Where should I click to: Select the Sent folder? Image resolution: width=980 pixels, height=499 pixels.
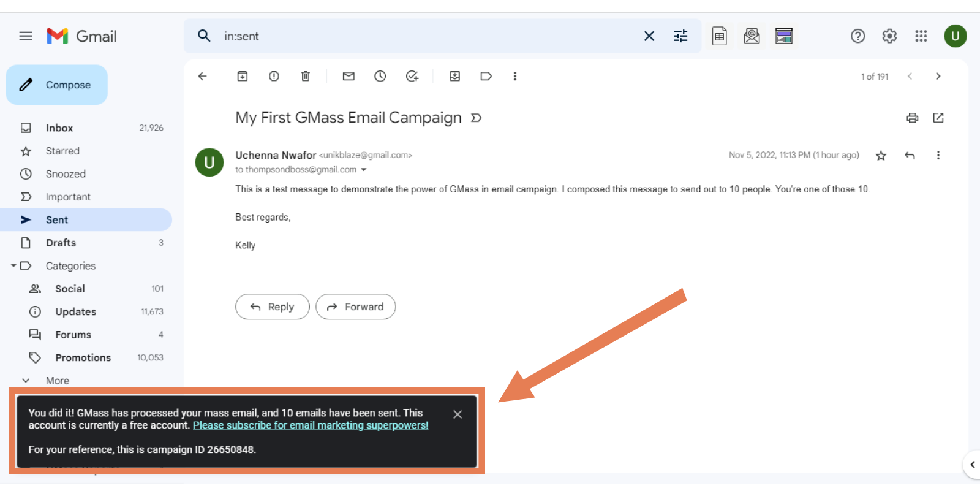tap(86, 219)
